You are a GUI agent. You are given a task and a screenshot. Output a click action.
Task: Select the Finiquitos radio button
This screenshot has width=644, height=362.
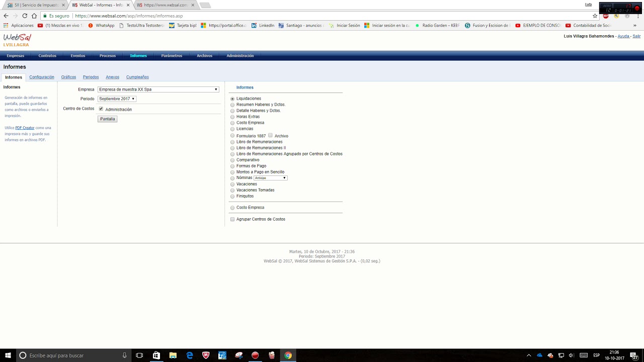pyautogui.click(x=232, y=197)
